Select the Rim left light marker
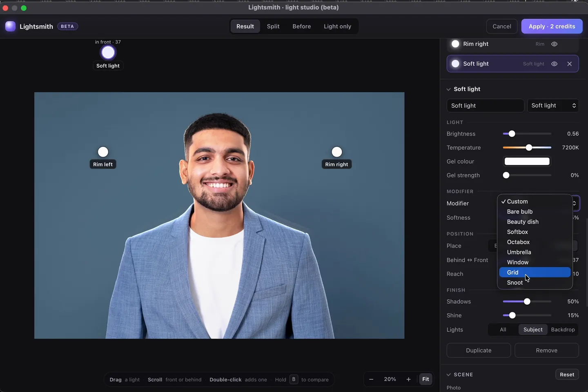Image resolution: width=588 pixels, height=392 pixels. tap(103, 152)
